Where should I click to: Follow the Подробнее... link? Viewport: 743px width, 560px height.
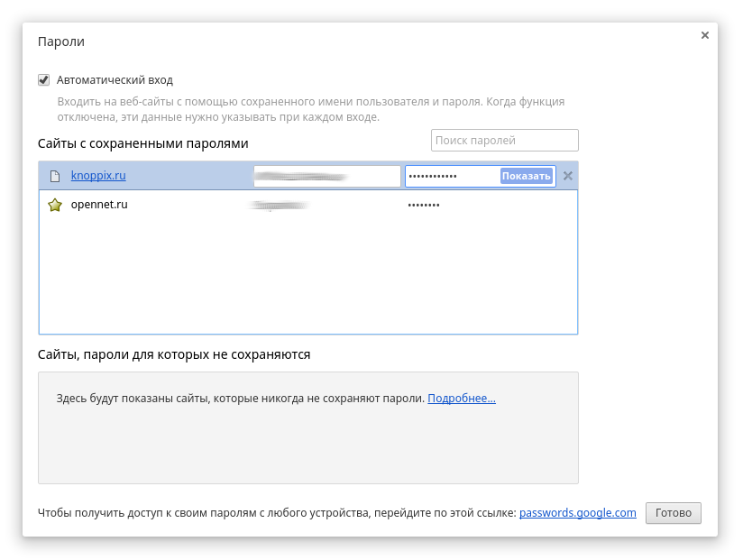pyautogui.click(x=462, y=398)
